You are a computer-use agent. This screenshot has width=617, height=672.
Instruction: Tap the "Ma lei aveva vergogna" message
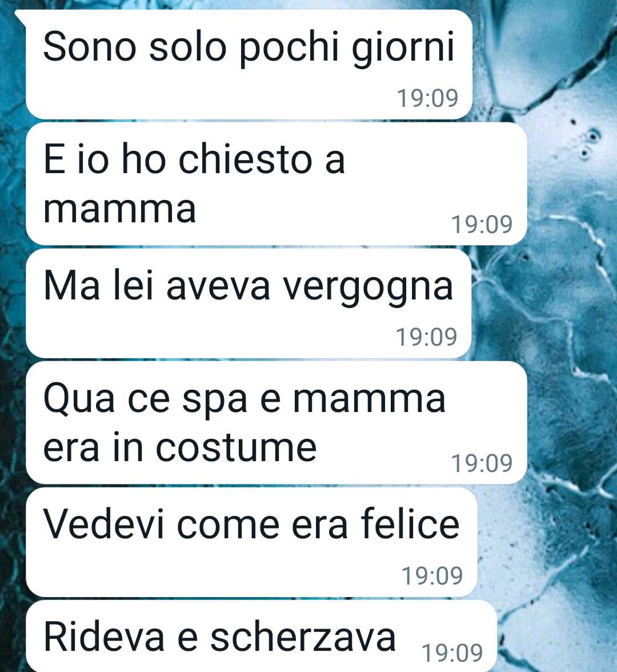coord(249,303)
